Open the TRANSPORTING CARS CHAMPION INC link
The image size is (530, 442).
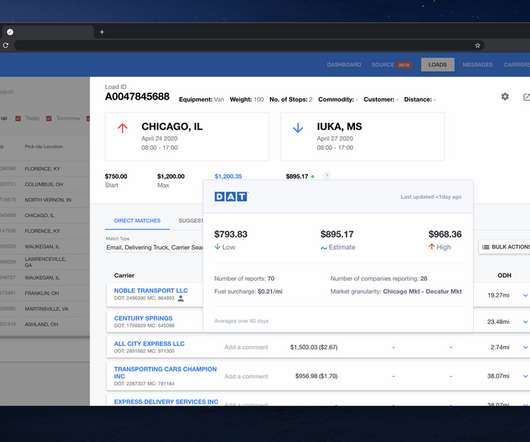click(x=165, y=372)
